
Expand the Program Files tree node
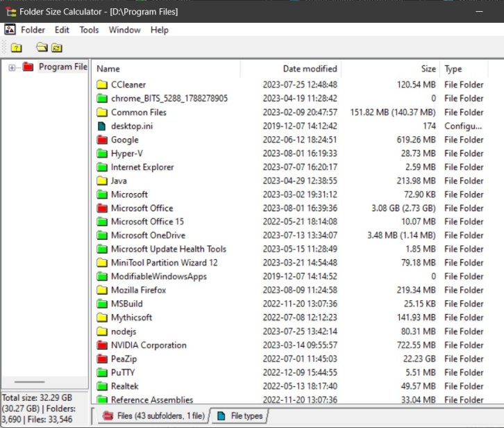(x=12, y=67)
